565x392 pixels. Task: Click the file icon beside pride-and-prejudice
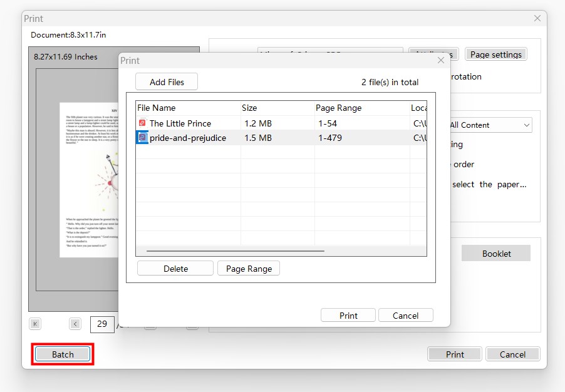[142, 138]
